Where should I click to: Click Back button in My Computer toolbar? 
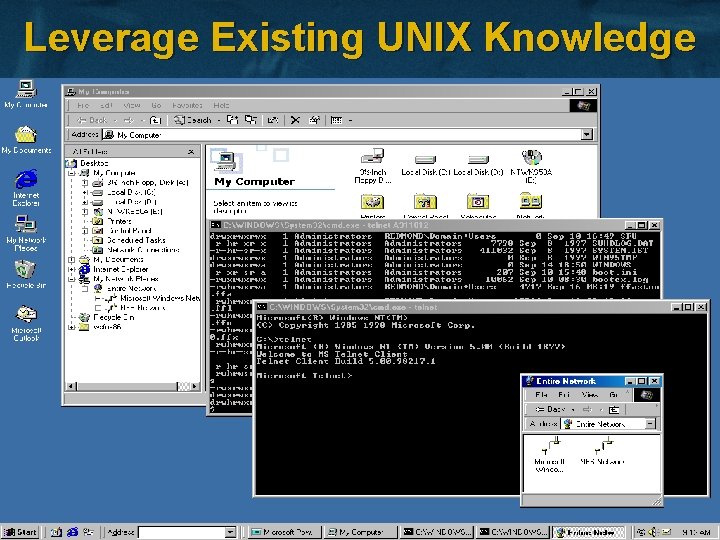tap(92, 120)
